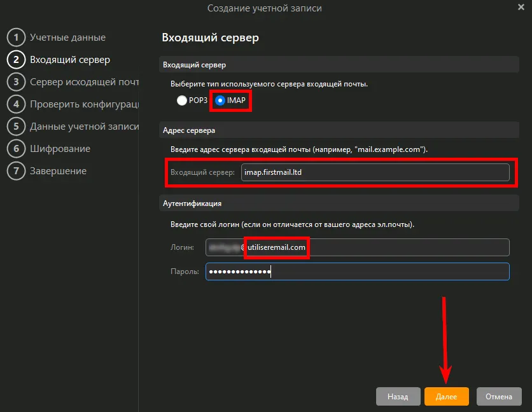Viewport: 532px width, 412px height.
Task: Click the step 7 number icon
Action: [x=15, y=171]
